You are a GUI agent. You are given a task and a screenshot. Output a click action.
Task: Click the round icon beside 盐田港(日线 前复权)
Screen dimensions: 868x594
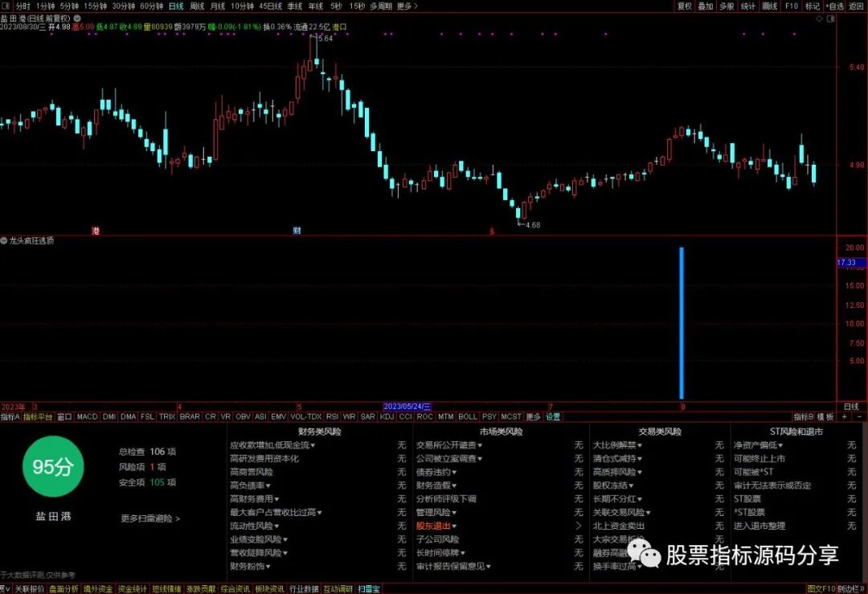pos(77,18)
